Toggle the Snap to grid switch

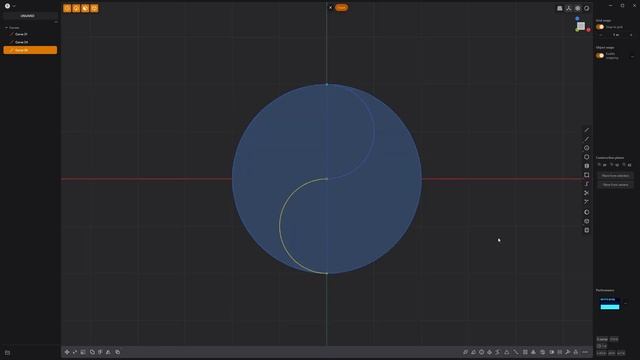[x=600, y=27]
